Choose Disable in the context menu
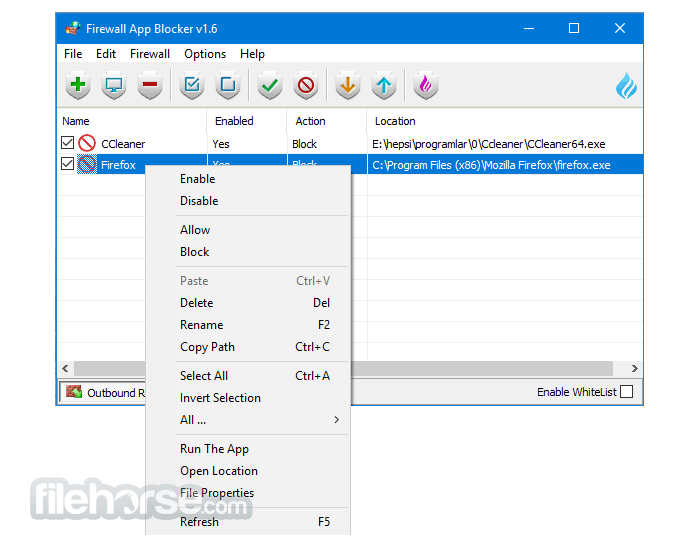 click(248, 201)
